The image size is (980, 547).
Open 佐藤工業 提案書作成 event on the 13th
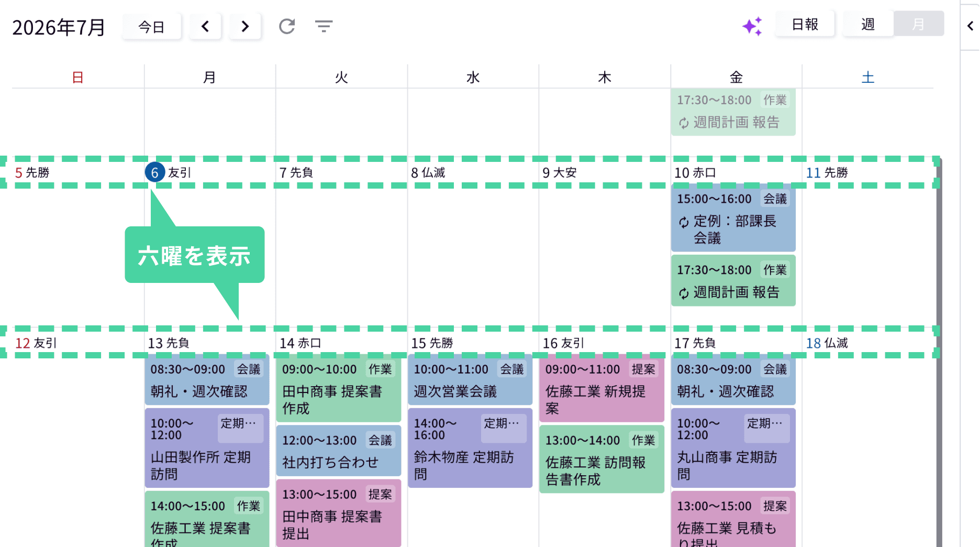pos(207,519)
